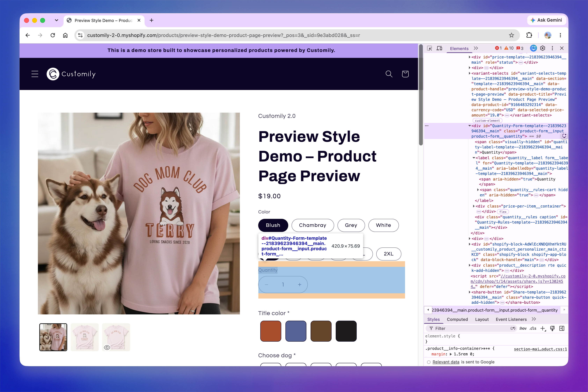Toggle the DevTools device toolbar
588x392 pixels.
(x=439, y=48)
